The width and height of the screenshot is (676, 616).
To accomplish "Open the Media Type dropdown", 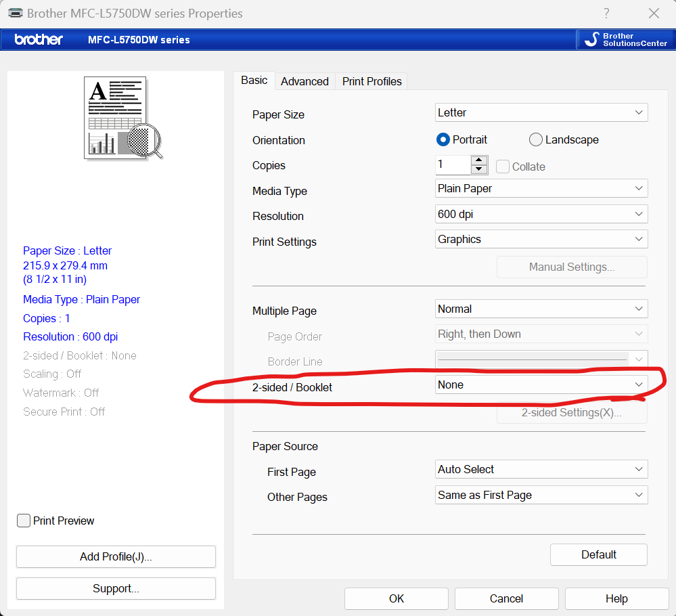I will [541, 188].
